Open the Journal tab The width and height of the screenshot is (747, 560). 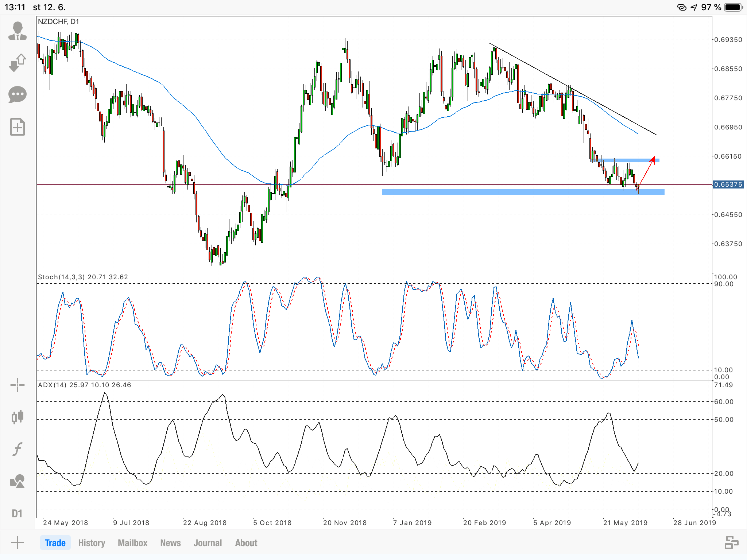point(208,543)
